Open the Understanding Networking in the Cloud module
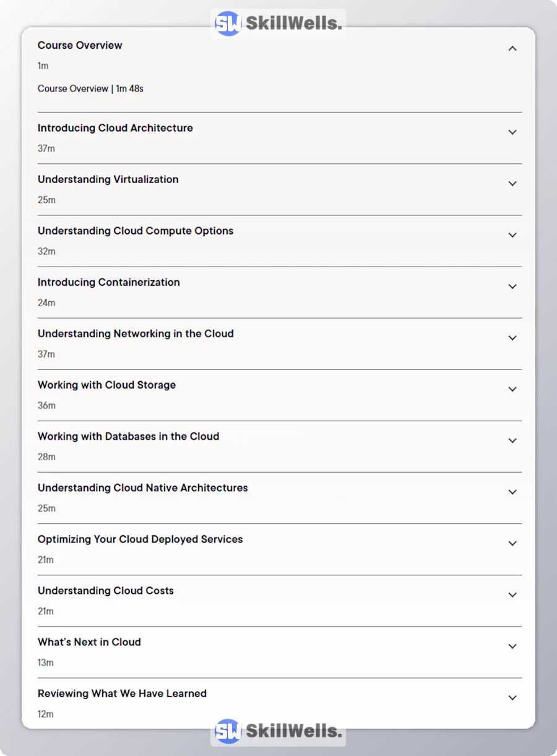This screenshot has width=557, height=756. 512,338
